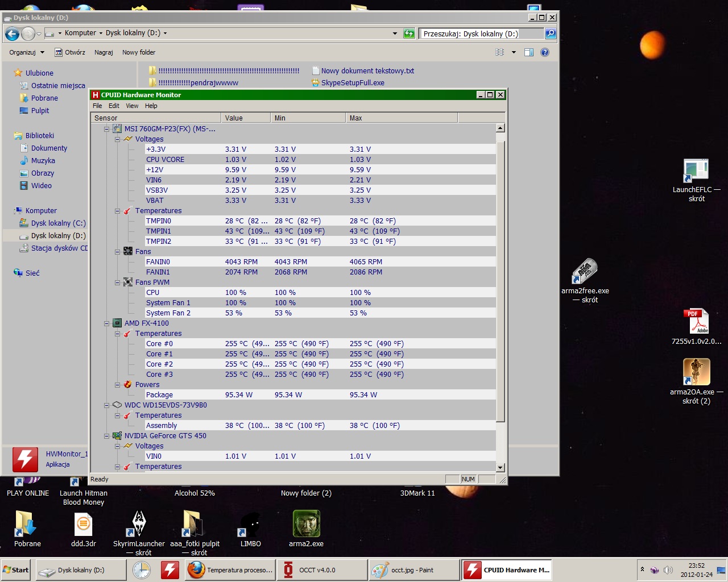The width and height of the screenshot is (728, 582).
Task: Select the +12V voltage row
Action: (320, 170)
